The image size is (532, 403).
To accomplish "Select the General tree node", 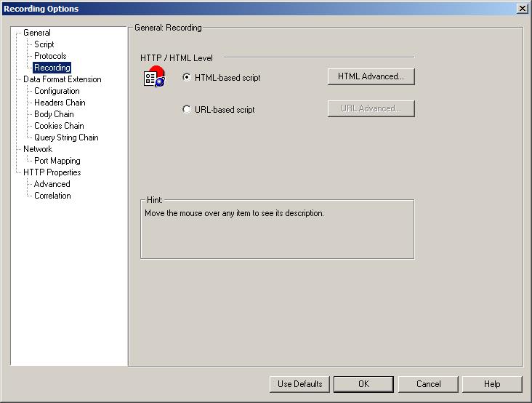I will click(37, 33).
